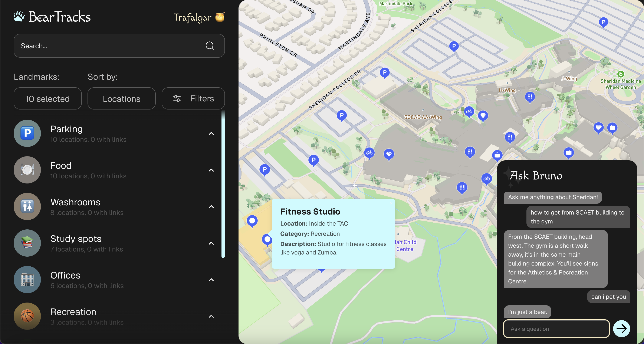Click parking marker near Martindale Ave
This screenshot has width=644, height=344.
(384, 73)
